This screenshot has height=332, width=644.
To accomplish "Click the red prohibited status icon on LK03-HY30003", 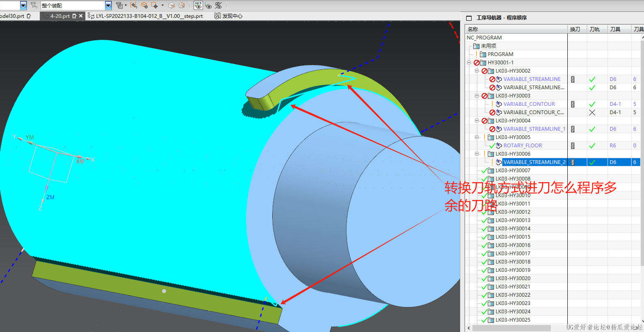I will coord(484,96).
